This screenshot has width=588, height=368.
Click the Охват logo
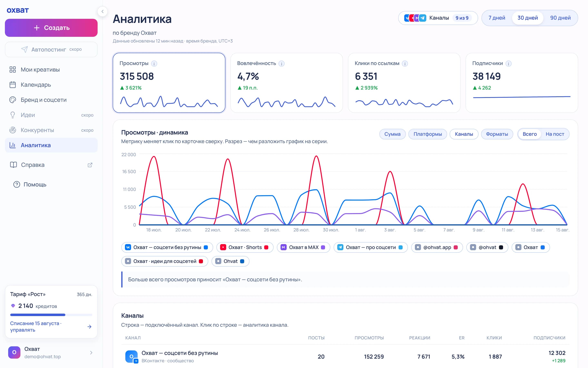(x=18, y=10)
